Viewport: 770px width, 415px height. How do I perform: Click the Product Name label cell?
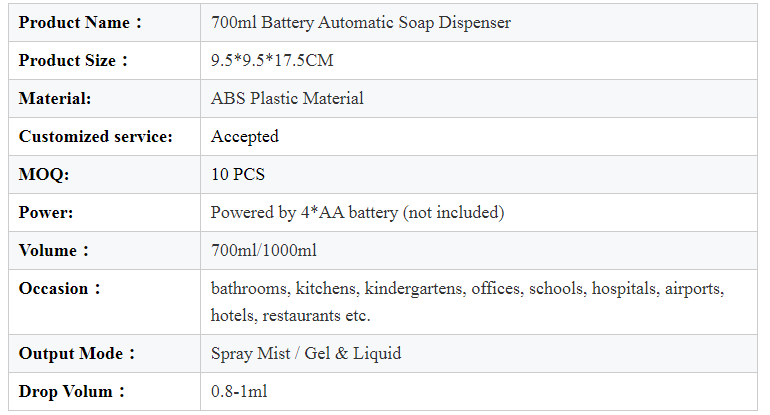point(104,23)
